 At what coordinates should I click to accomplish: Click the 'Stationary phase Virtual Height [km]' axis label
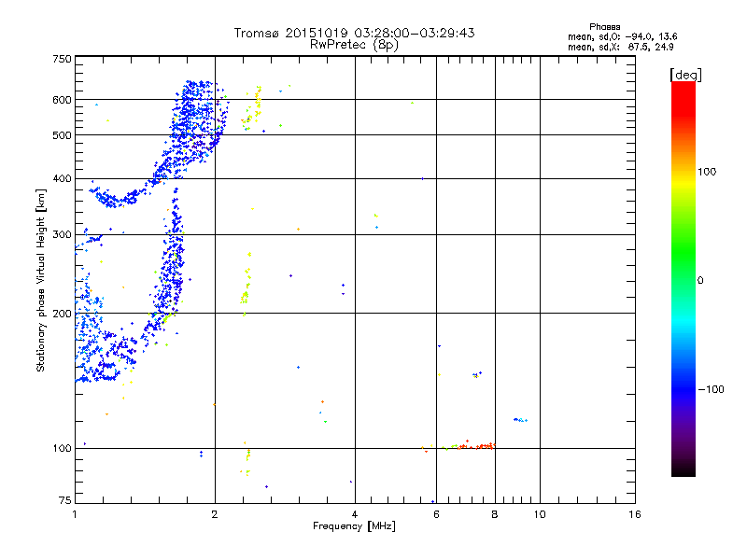tap(40, 281)
